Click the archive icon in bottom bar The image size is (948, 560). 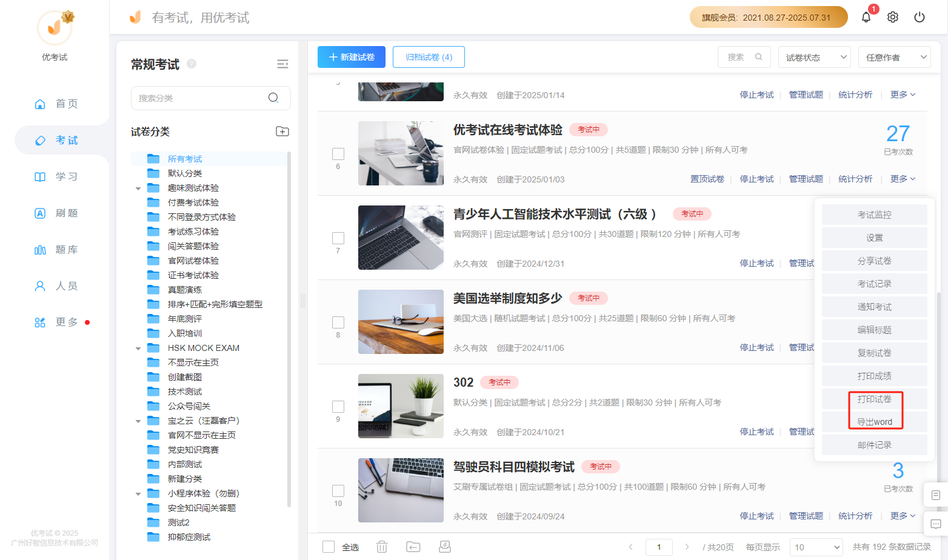point(445,547)
